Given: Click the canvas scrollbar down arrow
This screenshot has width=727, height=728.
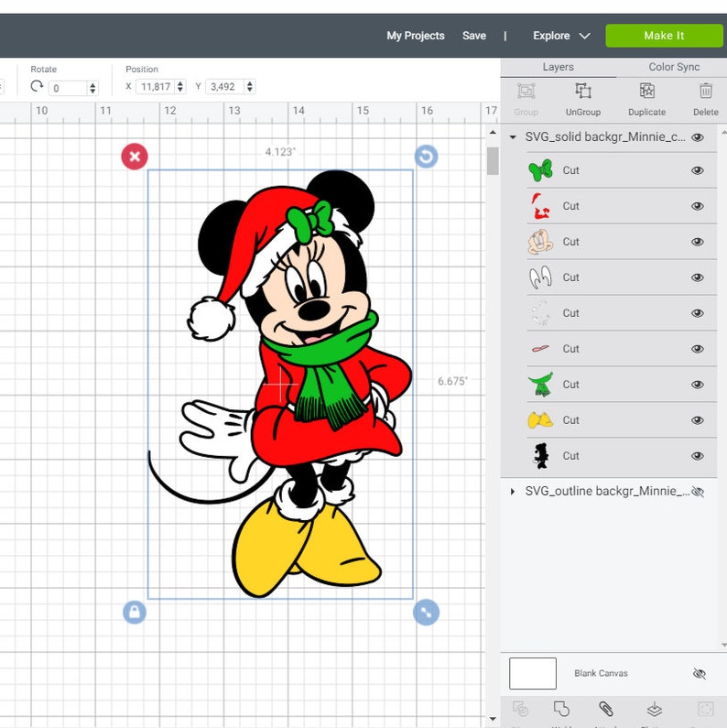Looking at the screenshot, I should [493, 719].
